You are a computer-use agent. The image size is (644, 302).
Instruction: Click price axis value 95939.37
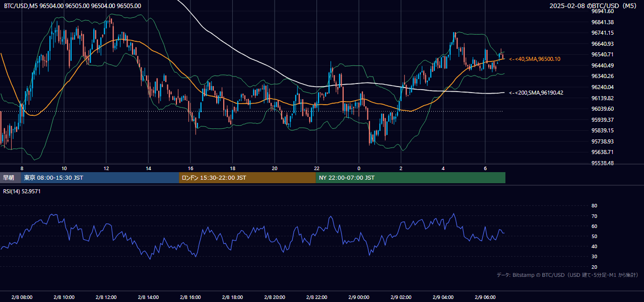click(x=603, y=120)
